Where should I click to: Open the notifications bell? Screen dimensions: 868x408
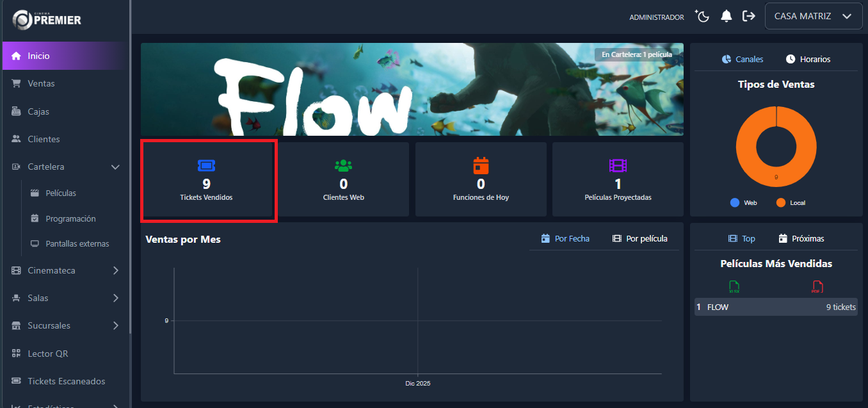click(x=726, y=16)
